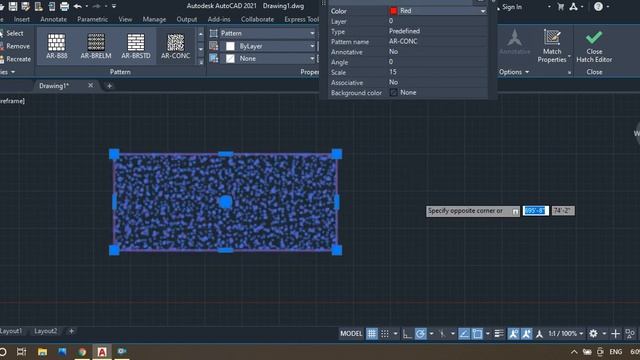
Task: Open Chrome from the Windows taskbar
Action: 82,351
